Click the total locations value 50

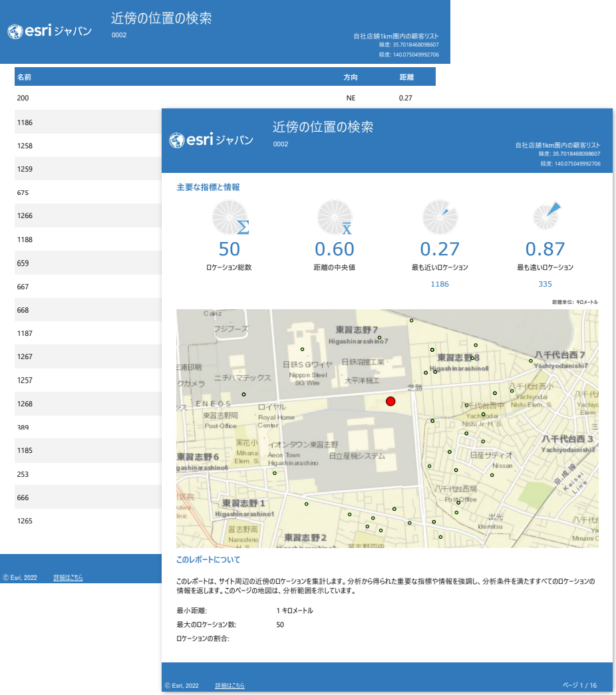coord(230,249)
